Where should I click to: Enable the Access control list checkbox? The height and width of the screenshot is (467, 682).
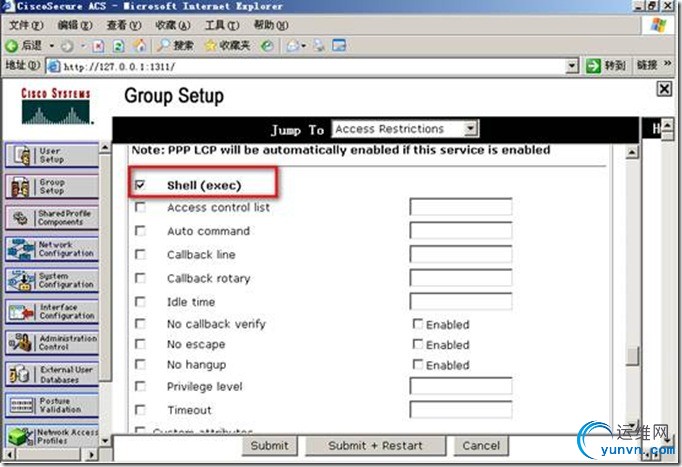point(140,207)
